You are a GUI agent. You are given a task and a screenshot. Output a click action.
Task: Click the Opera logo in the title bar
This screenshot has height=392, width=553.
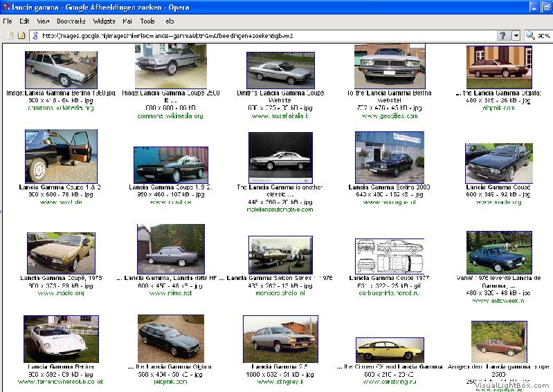[x=6, y=7]
